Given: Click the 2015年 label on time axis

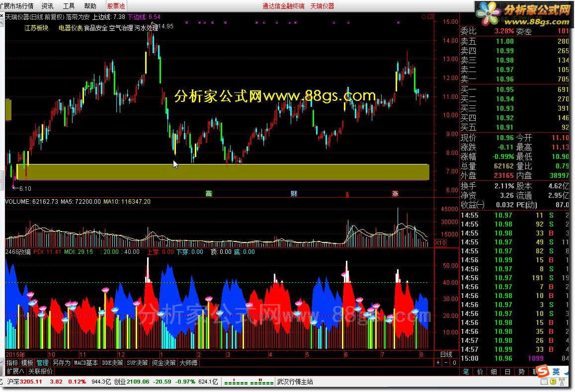Looking at the screenshot, I should (x=15, y=354).
